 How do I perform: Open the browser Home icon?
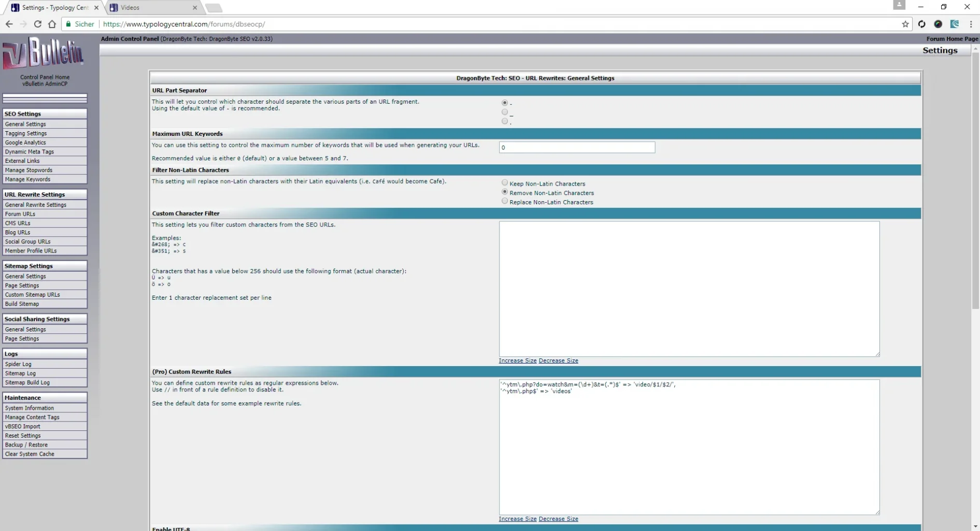(52, 24)
